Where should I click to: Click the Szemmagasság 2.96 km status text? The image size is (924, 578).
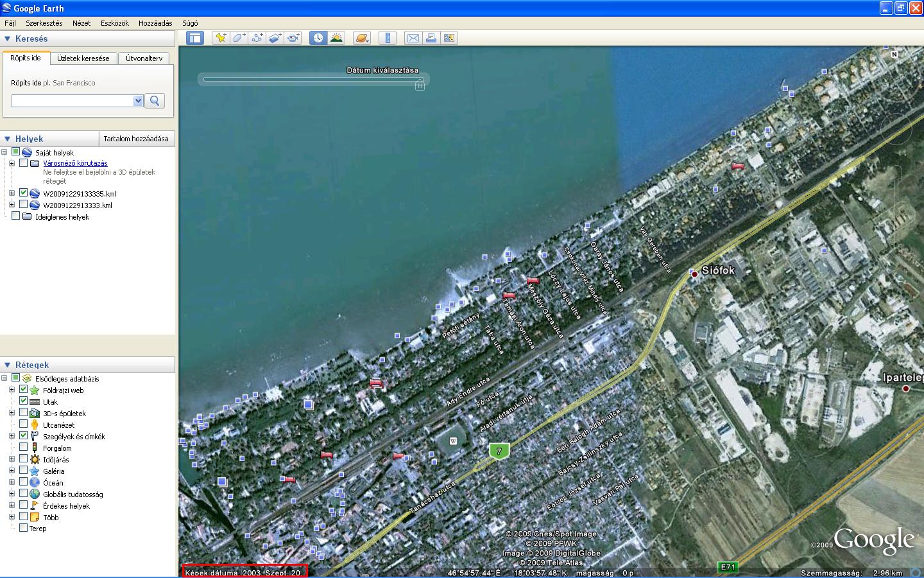851,573
